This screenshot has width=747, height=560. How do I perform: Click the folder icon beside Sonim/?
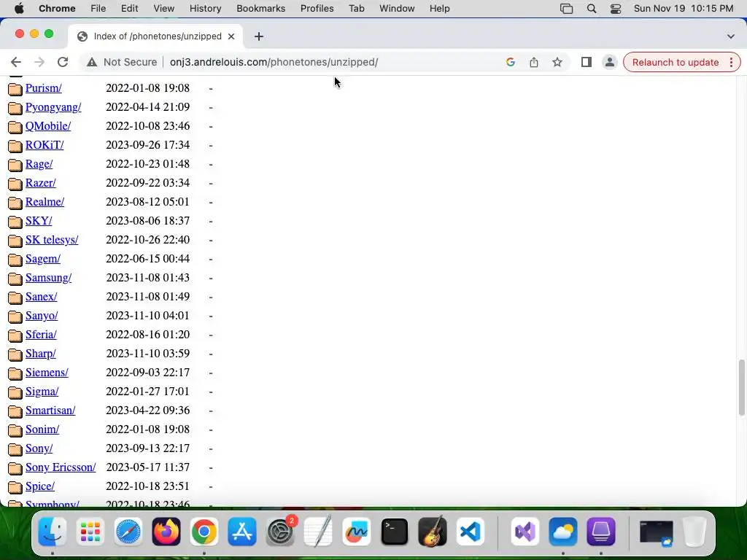(x=15, y=430)
